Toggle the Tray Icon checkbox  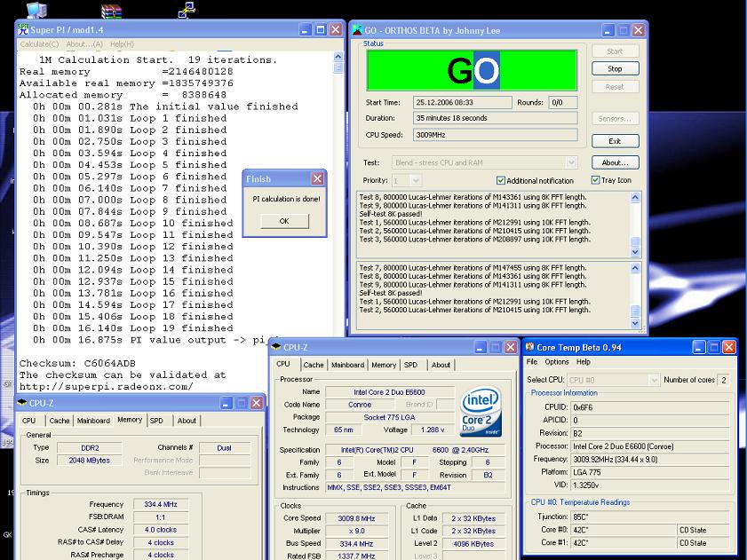pos(595,180)
